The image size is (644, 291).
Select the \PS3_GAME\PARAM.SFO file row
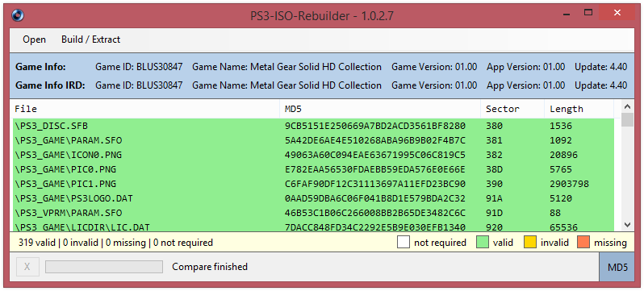pyautogui.click(x=313, y=140)
